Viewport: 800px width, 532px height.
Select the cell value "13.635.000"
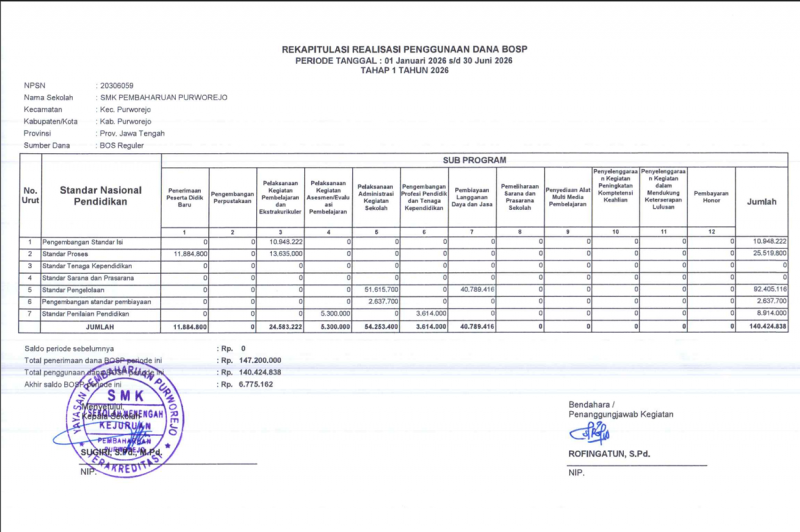tap(286, 254)
